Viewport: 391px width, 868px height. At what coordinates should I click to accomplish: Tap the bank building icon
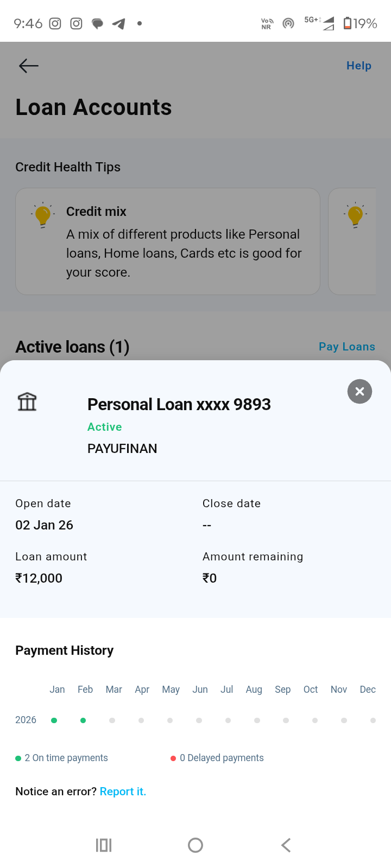(x=27, y=402)
